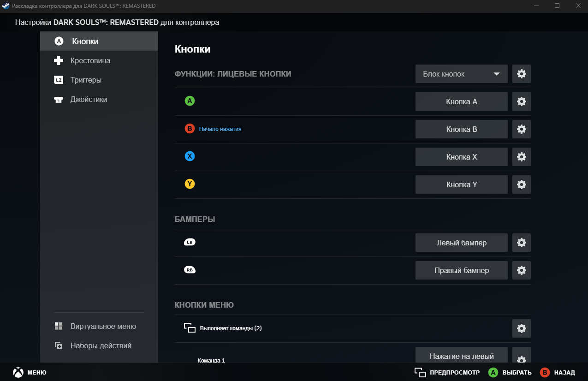588x381 pixels.
Task: Open gear for Выполняет команды (2)
Action: (x=522, y=328)
